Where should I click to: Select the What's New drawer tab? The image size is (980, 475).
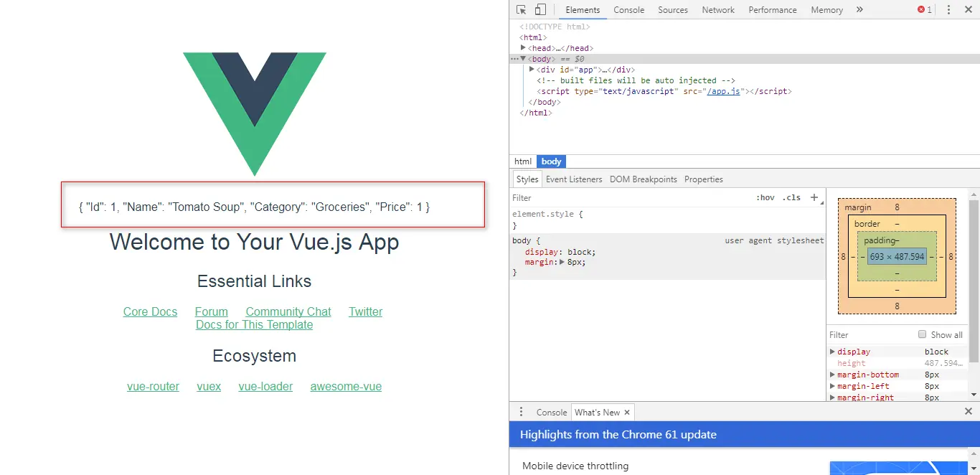coord(597,413)
